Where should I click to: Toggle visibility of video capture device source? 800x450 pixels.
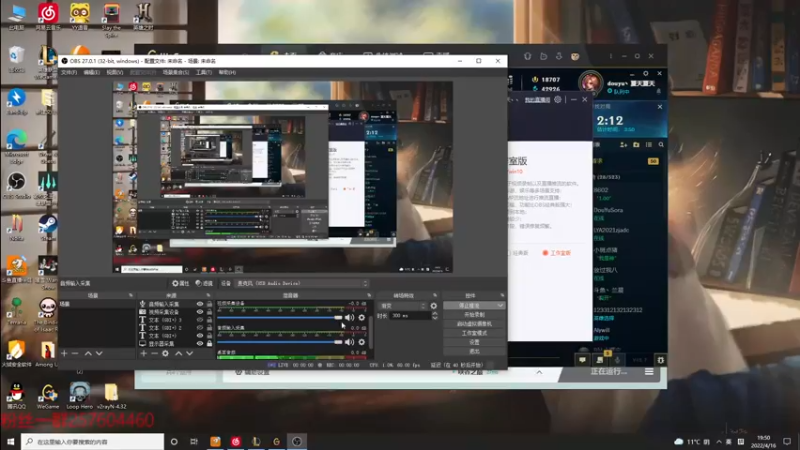point(200,312)
